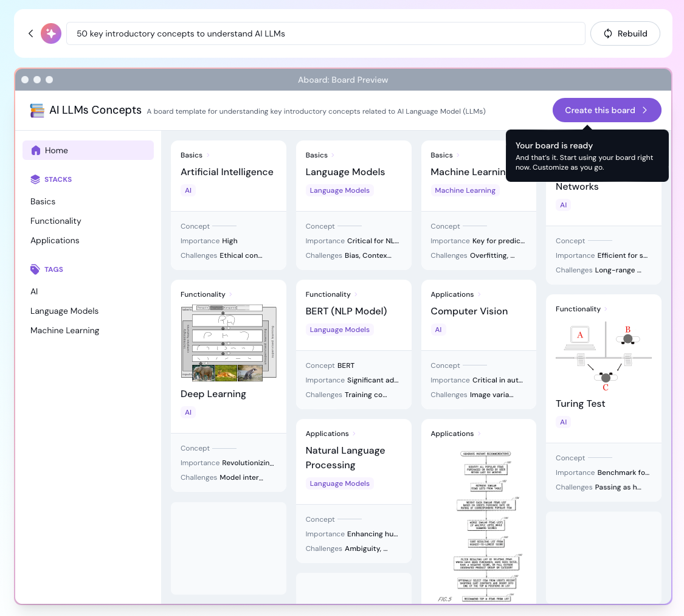Select the AI tag under Artificial Intelligence
684x616 pixels.
[188, 190]
